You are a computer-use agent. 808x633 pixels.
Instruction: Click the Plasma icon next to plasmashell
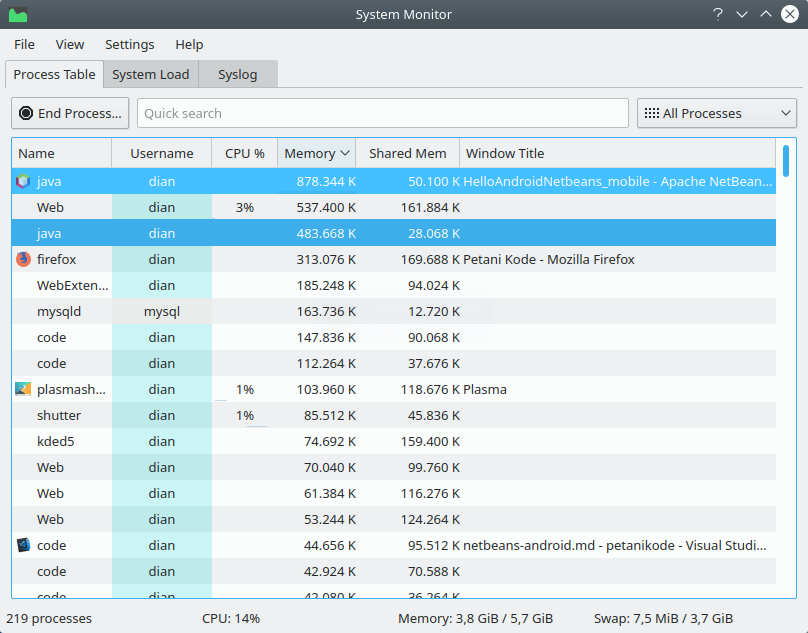(x=23, y=389)
